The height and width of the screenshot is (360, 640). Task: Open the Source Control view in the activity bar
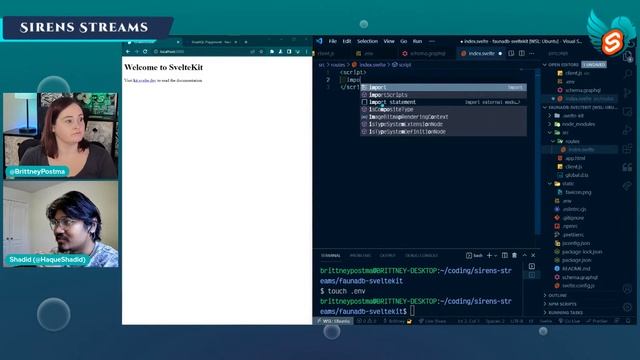[628, 93]
